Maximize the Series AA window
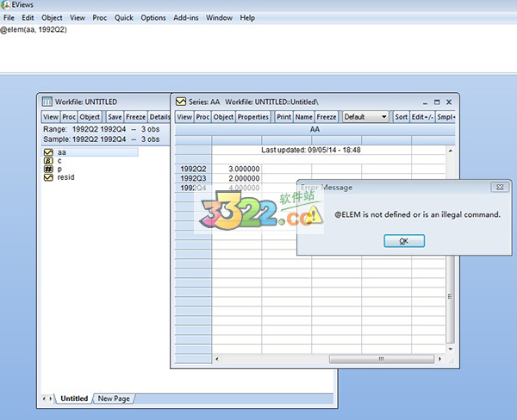The height and width of the screenshot is (420, 517). pos(437,102)
